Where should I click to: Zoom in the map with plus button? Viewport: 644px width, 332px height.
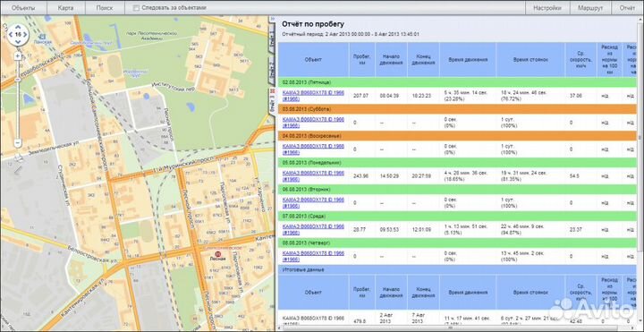(x=18, y=56)
